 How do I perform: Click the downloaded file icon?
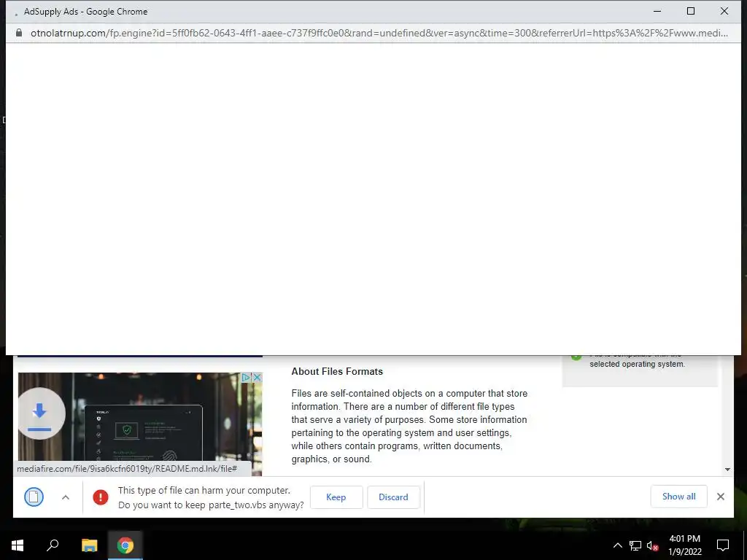coord(34,497)
